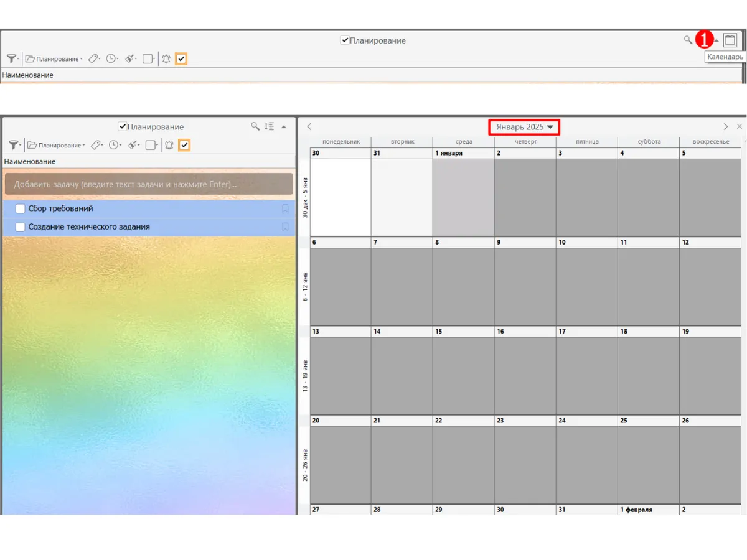747x560 pixels.
Task: Open the Январь 2025 month dropdown
Action: click(x=524, y=127)
